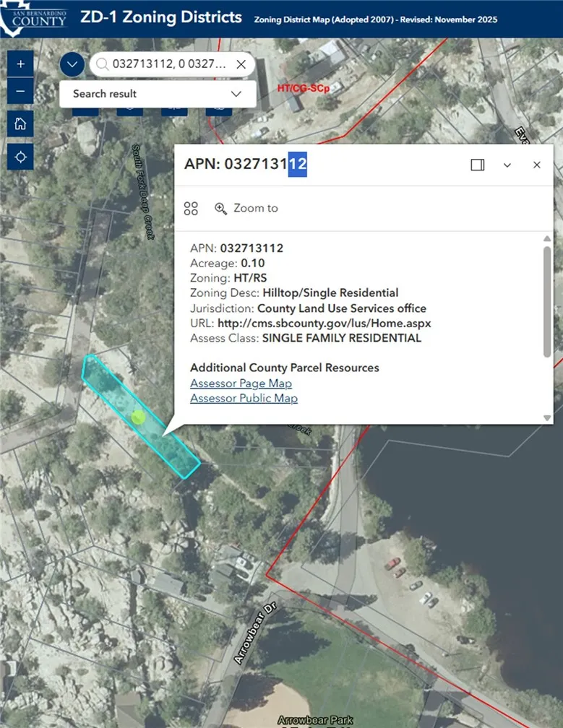Open search source dropdown circle button

point(72,65)
